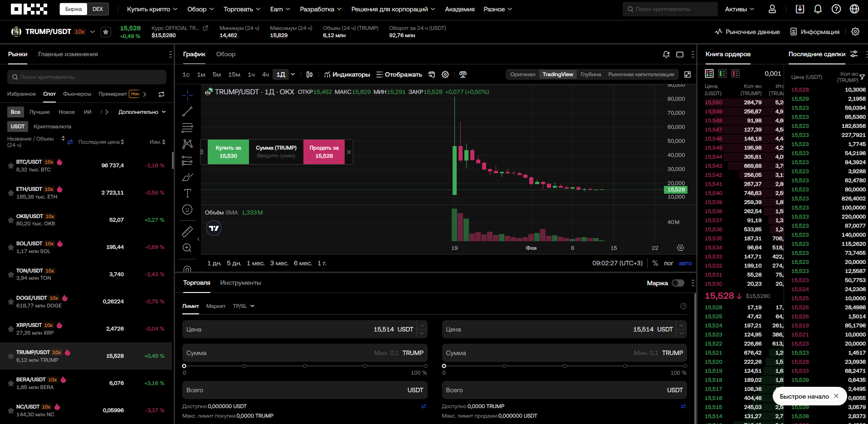Click the chart price alert bell icon
Viewport: 868px width, 424px height.
[666, 54]
